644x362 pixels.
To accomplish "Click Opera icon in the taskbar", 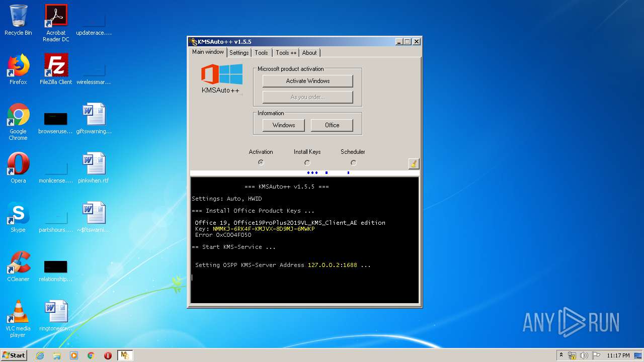I will [x=108, y=355].
